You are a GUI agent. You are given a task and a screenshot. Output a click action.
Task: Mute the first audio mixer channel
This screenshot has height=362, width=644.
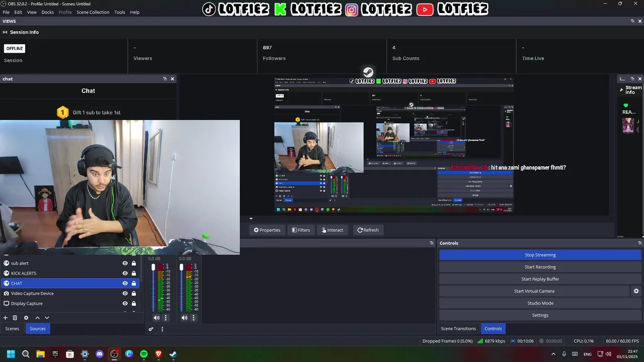tap(156, 318)
